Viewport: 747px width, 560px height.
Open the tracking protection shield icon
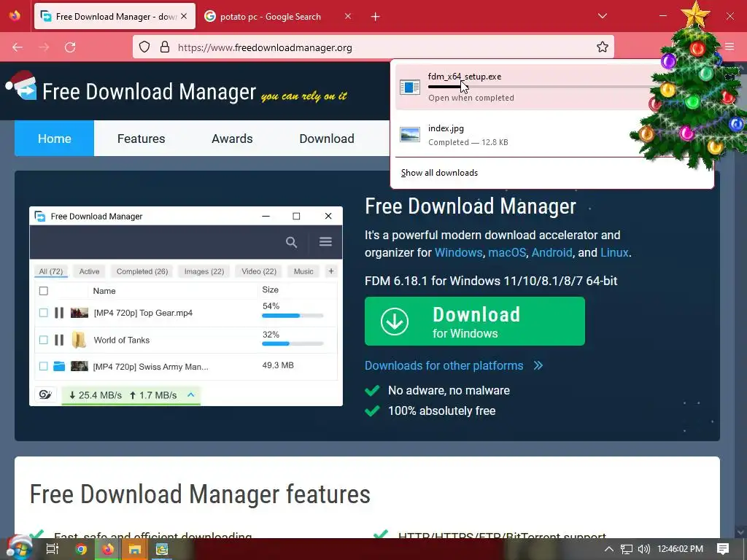coord(144,47)
